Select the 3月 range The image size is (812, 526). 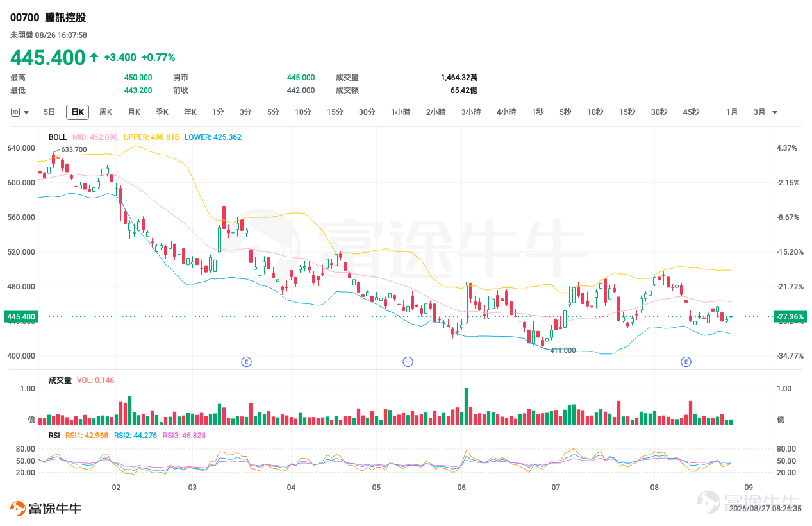759,112
